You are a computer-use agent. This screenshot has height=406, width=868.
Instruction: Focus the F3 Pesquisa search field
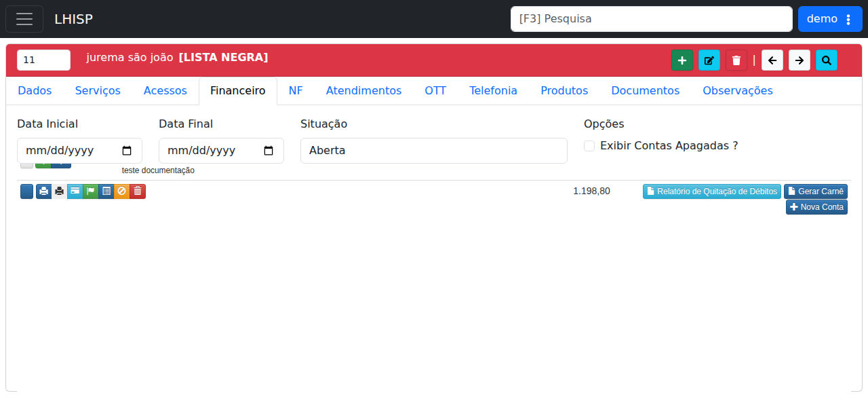tap(652, 19)
